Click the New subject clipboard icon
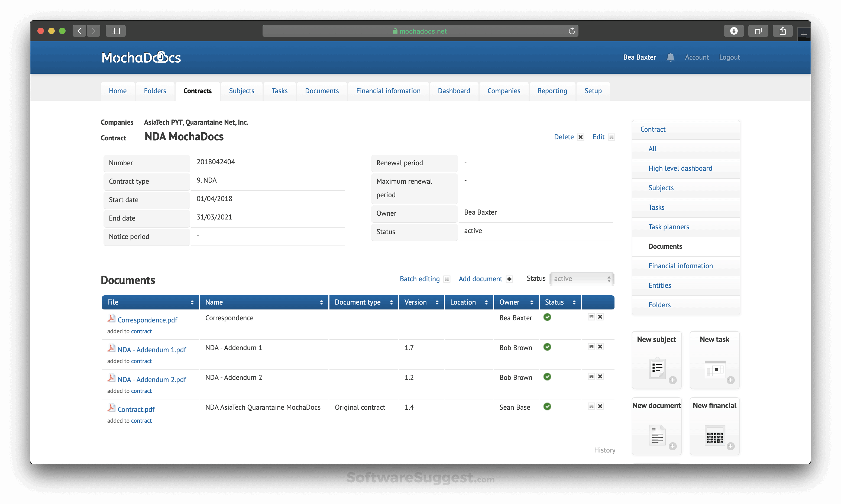Image resolution: width=841 pixels, height=504 pixels. pos(657,368)
